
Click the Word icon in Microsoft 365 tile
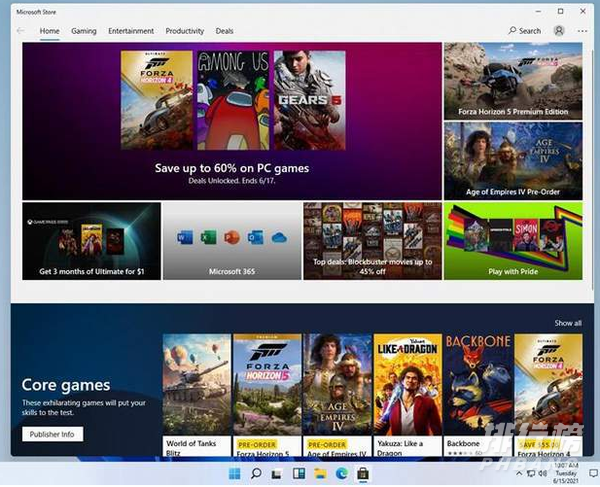[x=185, y=238]
